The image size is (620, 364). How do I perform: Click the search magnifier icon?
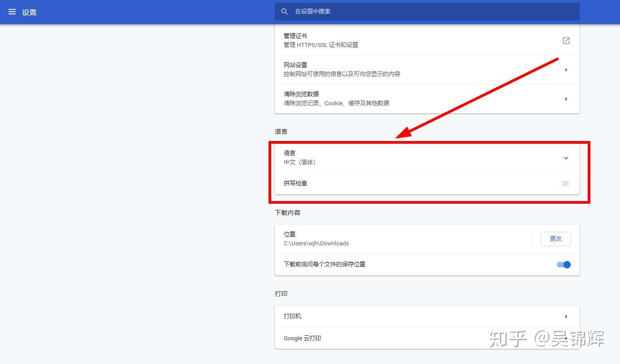click(x=284, y=12)
